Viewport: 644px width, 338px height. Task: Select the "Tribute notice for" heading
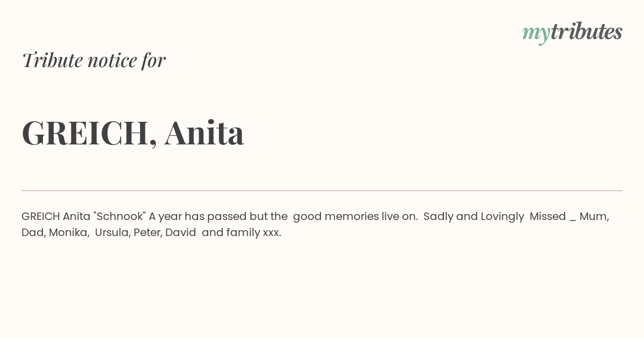(x=93, y=60)
